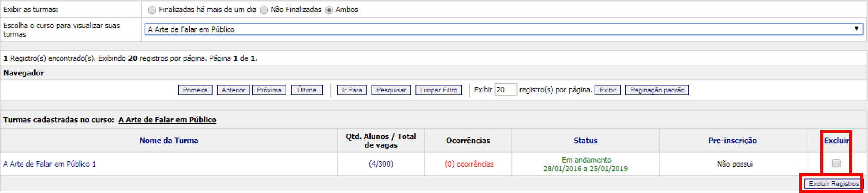Open the course selection dropdown
868x193 pixels.
pyautogui.click(x=503, y=29)
